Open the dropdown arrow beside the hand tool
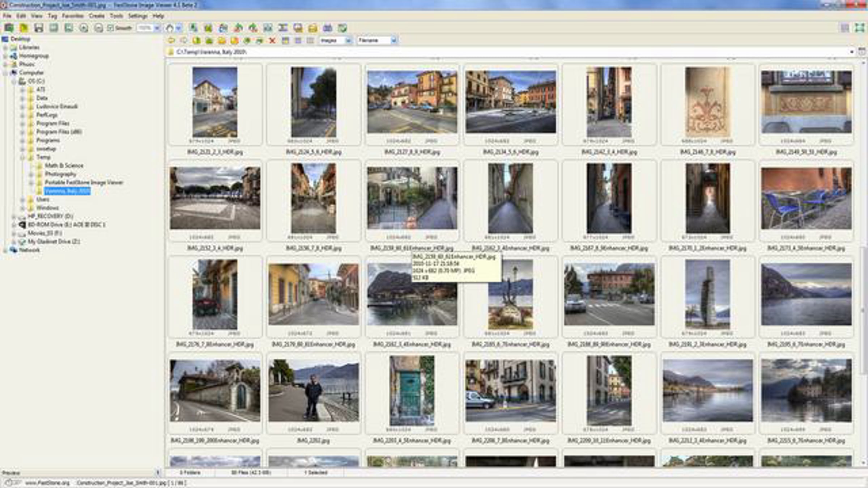This screenshot has height=488, width=868. (179, 28)
